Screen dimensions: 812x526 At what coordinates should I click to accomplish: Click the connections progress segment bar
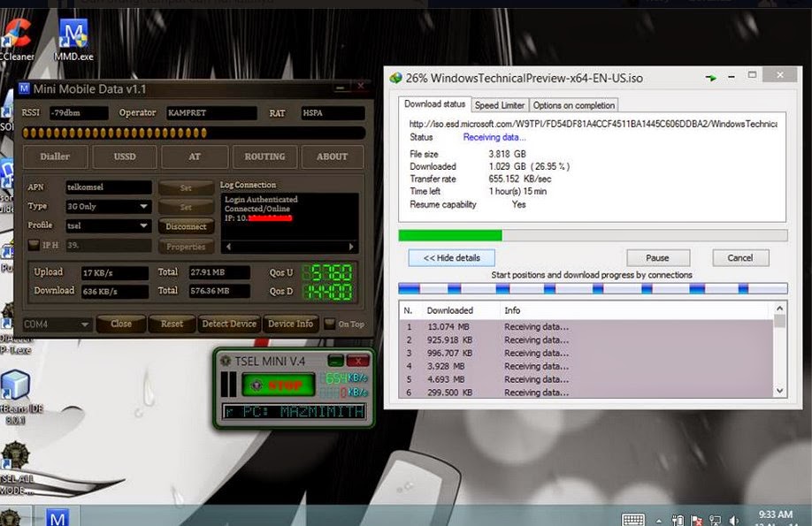[x=593, y=288]
